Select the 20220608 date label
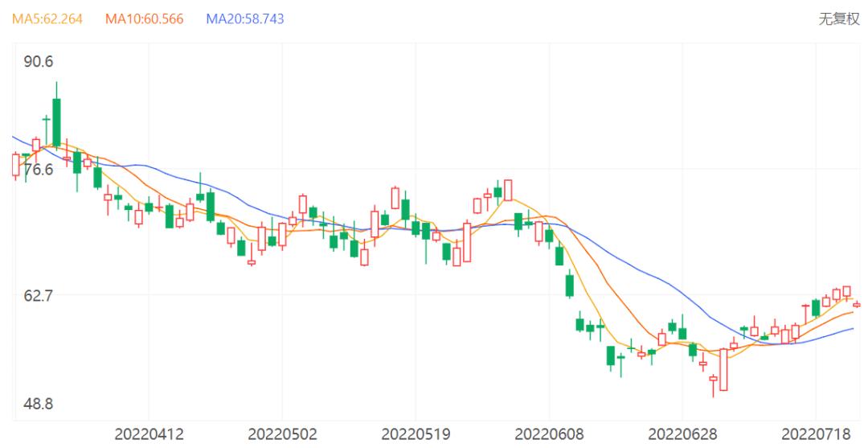Screen dimensions: 868x448 point(549,434)
